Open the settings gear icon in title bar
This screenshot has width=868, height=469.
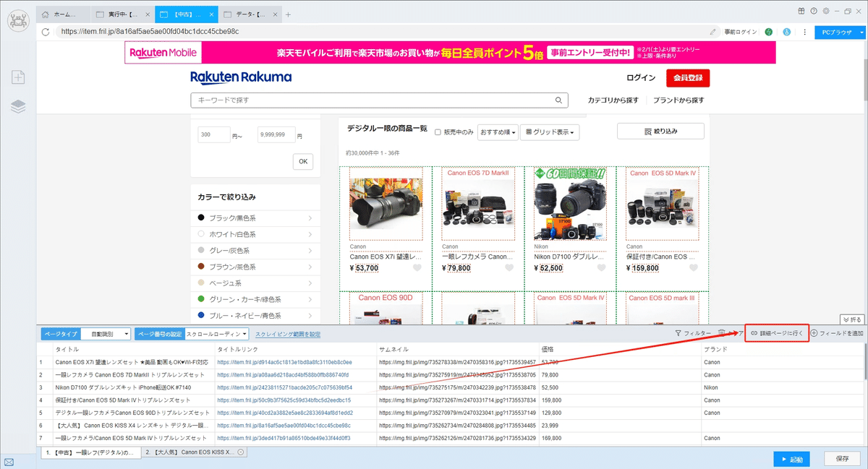coord(825,11)
